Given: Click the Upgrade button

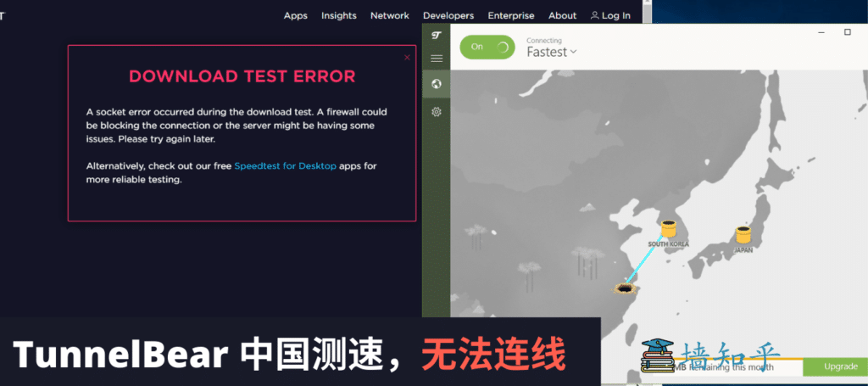Looking at the screenshot, I should 833,366.
